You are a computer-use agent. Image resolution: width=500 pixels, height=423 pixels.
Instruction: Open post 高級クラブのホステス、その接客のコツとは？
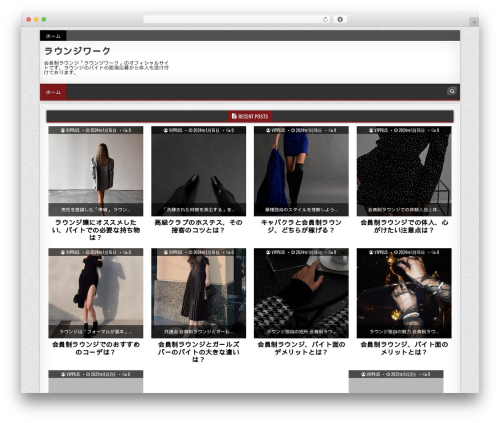[198, 226]
